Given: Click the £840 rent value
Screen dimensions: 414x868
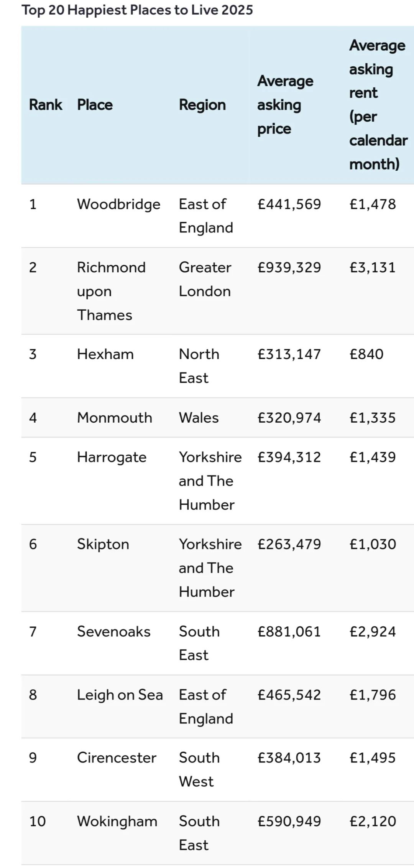Looking at the screenshot, I should click(x=366, y=354).
